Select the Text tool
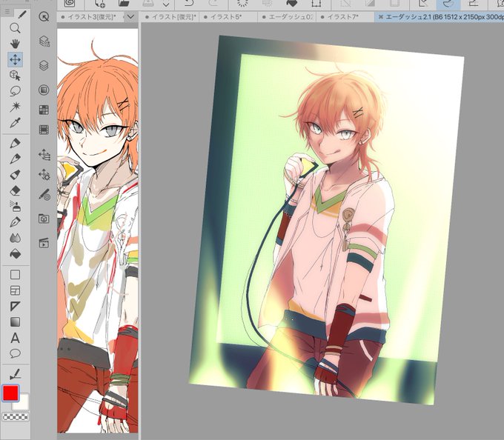The width and height of the screenshot is (504, 440). 15,338
